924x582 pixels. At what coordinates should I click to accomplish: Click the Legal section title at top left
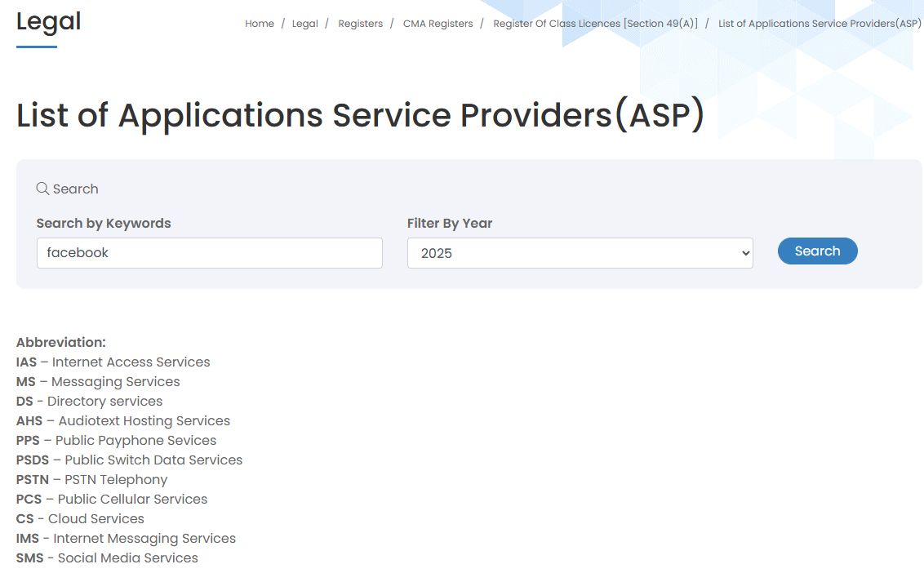(x=49, y=21)
